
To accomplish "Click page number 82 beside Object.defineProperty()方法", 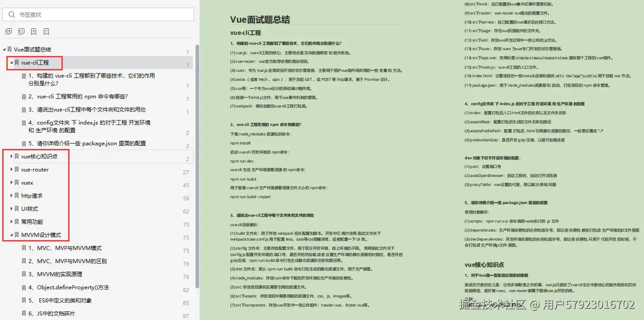I will (186, 290).
